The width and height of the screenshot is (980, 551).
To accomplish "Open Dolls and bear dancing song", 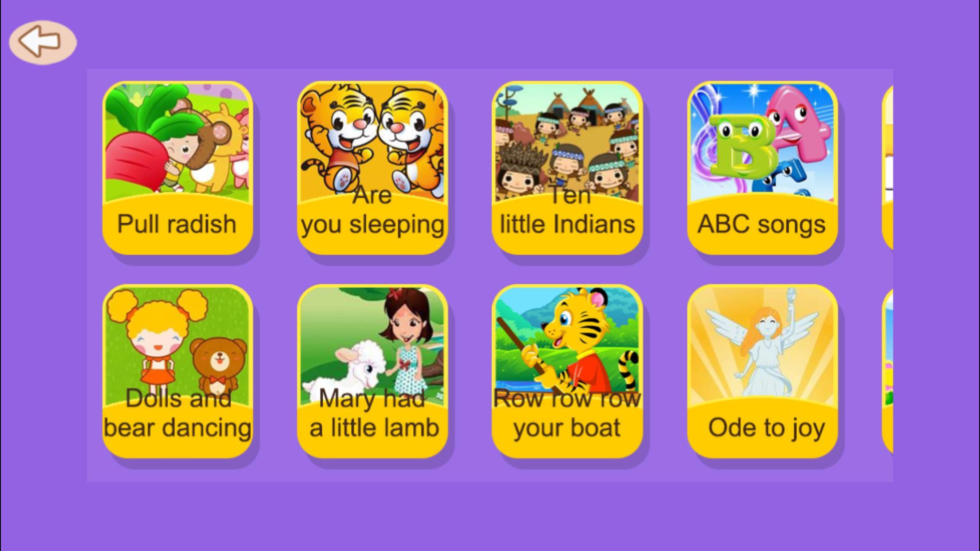I will click(x=178, y=371).
